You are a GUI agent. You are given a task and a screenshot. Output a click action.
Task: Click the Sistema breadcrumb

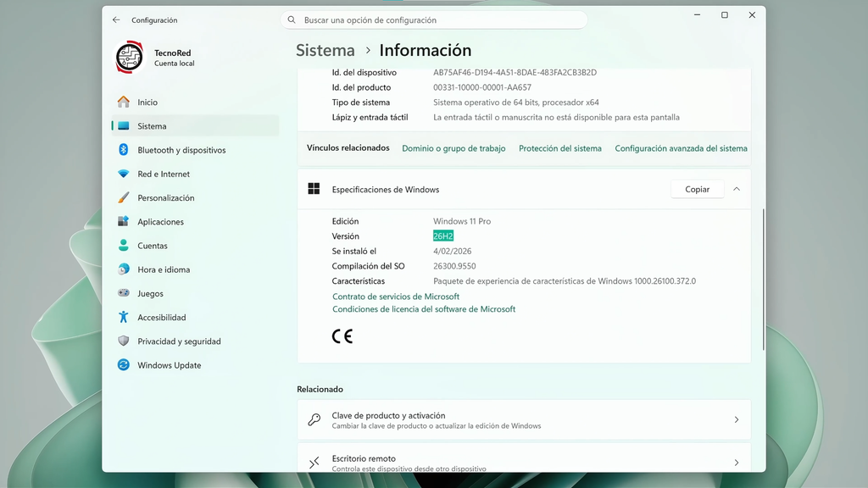click(325, 50)
